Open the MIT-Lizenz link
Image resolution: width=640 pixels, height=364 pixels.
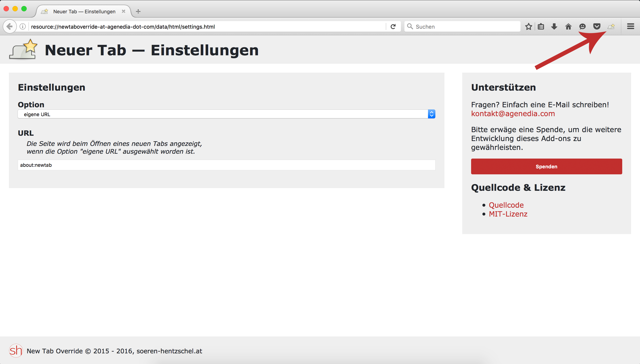508,214
